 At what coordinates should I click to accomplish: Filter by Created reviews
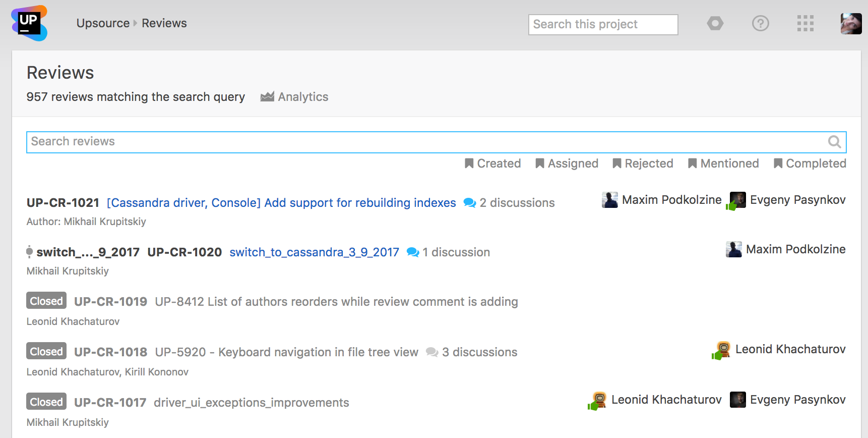click(499, 163)
